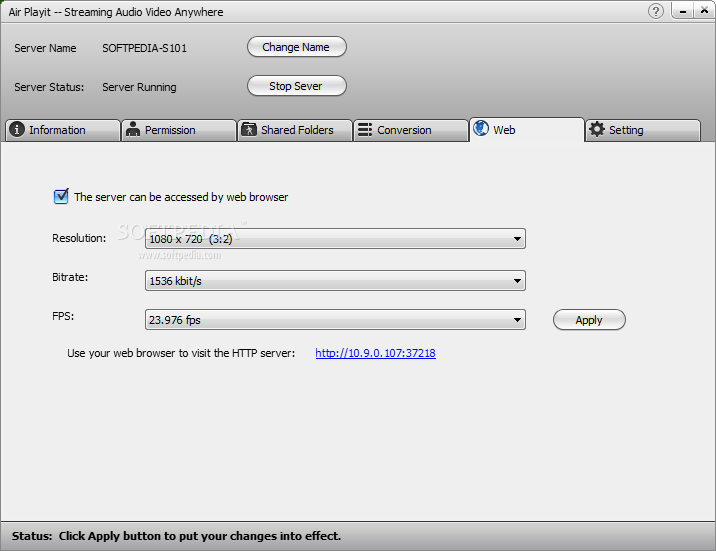Click the Server Status: label
The height and width of the screenshot is (551, 716).
(x=49, y=87)
